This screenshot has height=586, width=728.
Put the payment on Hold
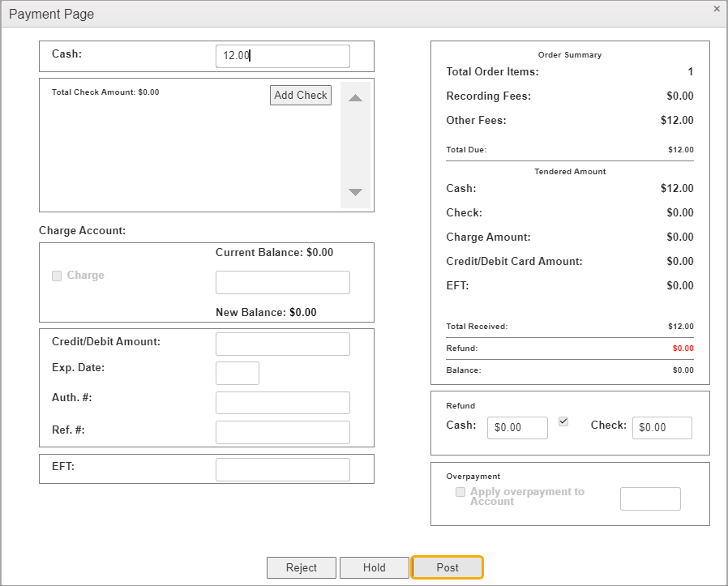tap(374, 567)
